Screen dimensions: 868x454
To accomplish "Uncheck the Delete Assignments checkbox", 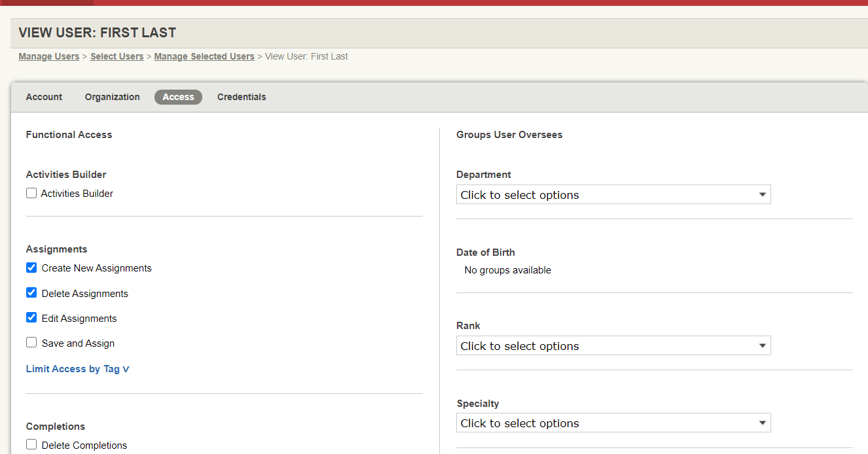I will point(31,292).
